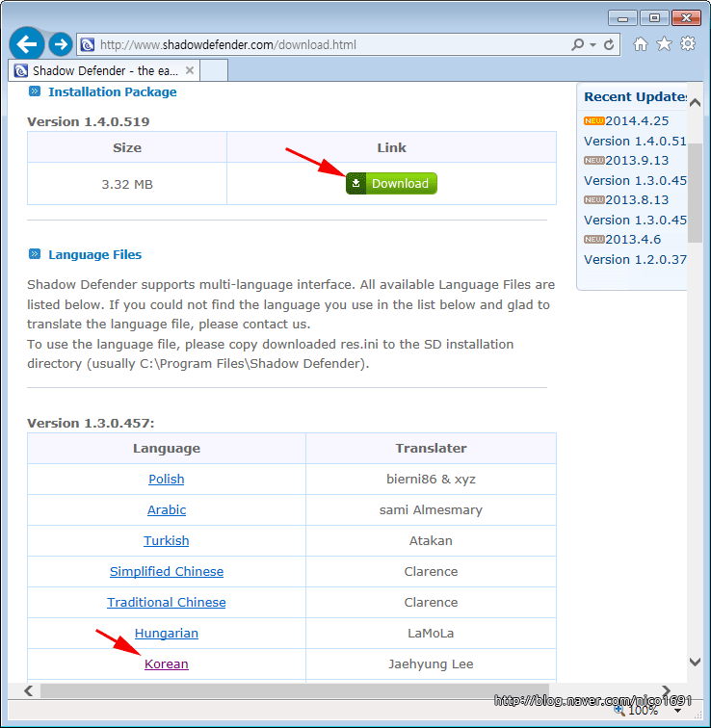Open the address bar autocomplete dropdown arrow
Screen dimensions: 711x728
coord(593,45)
